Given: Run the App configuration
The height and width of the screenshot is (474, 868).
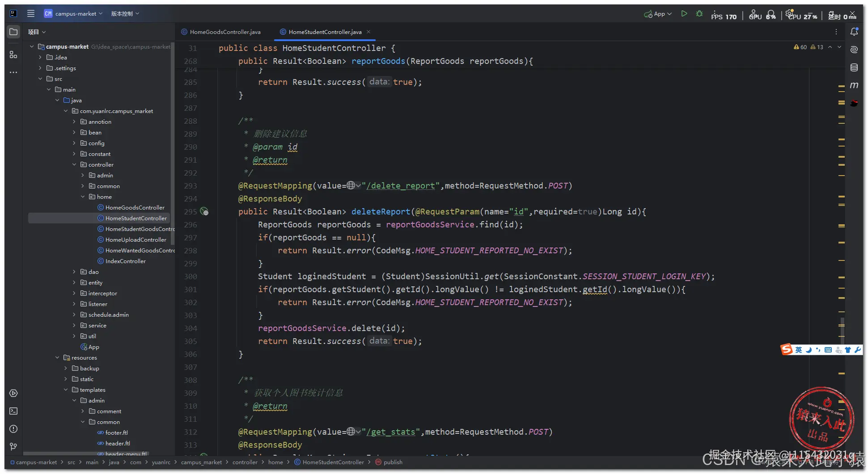Looking at the screenshot, I should click(x=684, y=14).
